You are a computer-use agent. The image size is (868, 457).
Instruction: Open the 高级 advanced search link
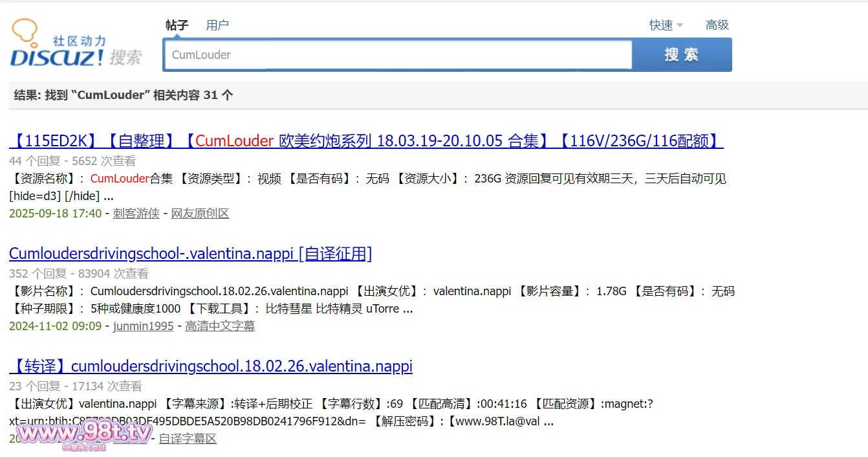tap(717, 25)
